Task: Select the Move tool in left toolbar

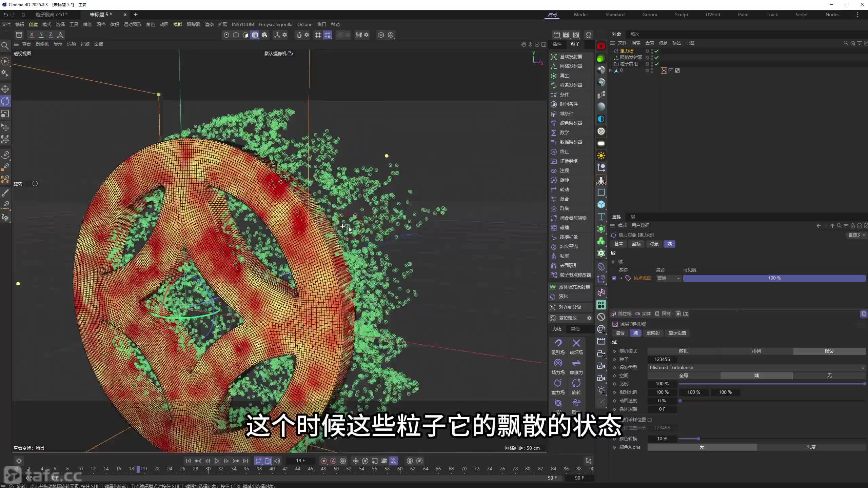Action: tap(5, 89)
